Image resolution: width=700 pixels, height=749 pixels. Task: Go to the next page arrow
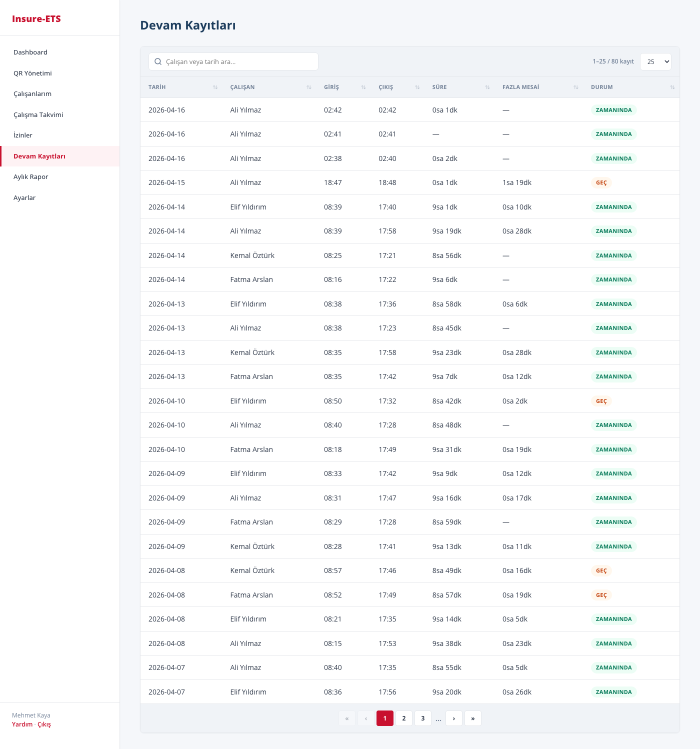(x=453, y=718)
